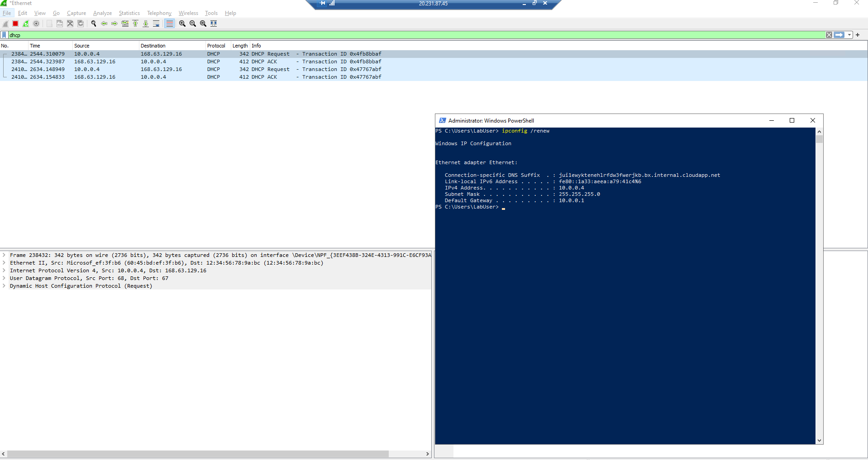Go to the last packet
Image resolution: width=868 pixels, height=460 pixels.
tap(146, 24)
